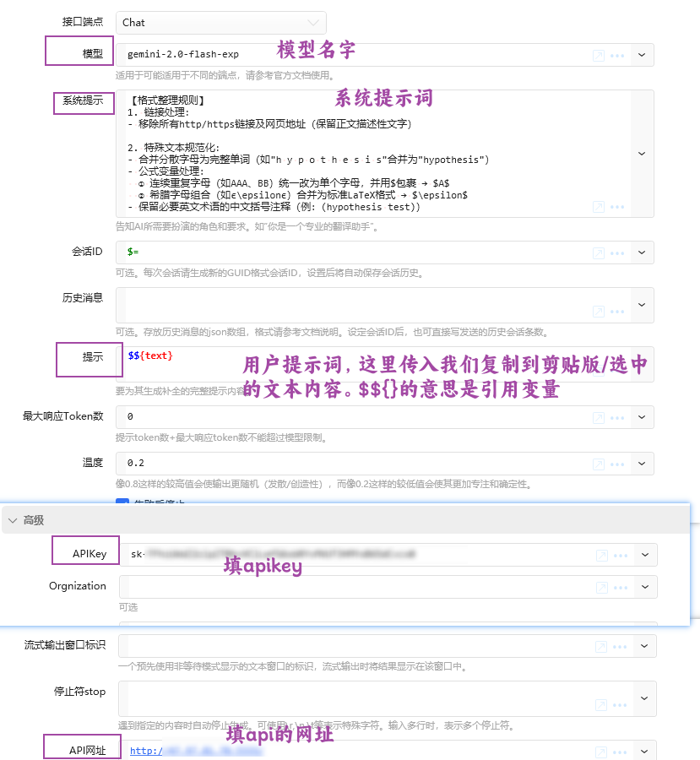Click the 最大响应Token数 label
The height and width of the screenshot is (760, 700).
(x=63, y=416)
